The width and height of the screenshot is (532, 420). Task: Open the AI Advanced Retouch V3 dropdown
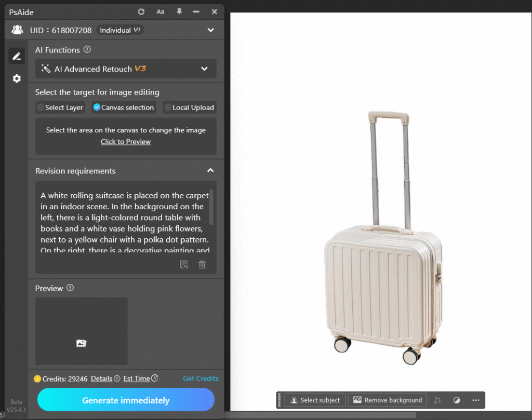click(125, 69)
